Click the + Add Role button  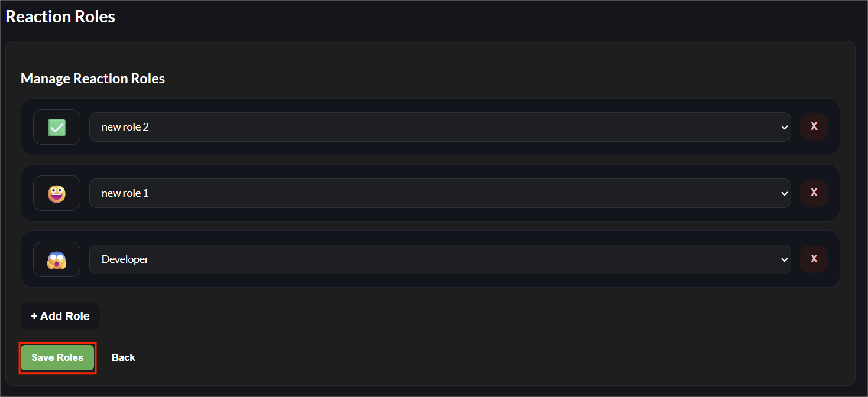[x=60, y=316]
